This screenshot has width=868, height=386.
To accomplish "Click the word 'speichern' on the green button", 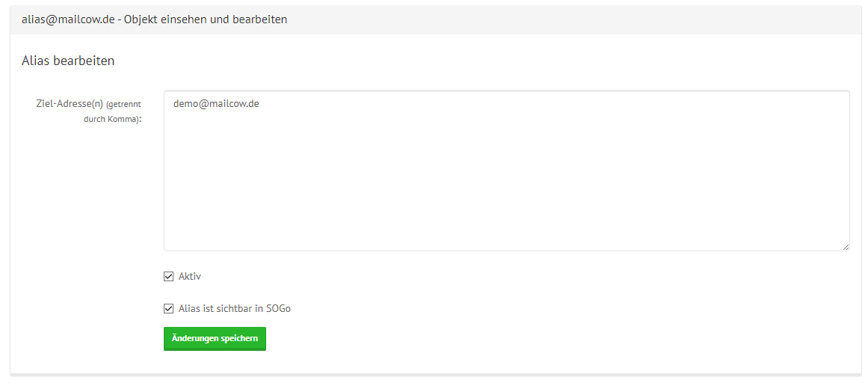I will click(239, 339).
